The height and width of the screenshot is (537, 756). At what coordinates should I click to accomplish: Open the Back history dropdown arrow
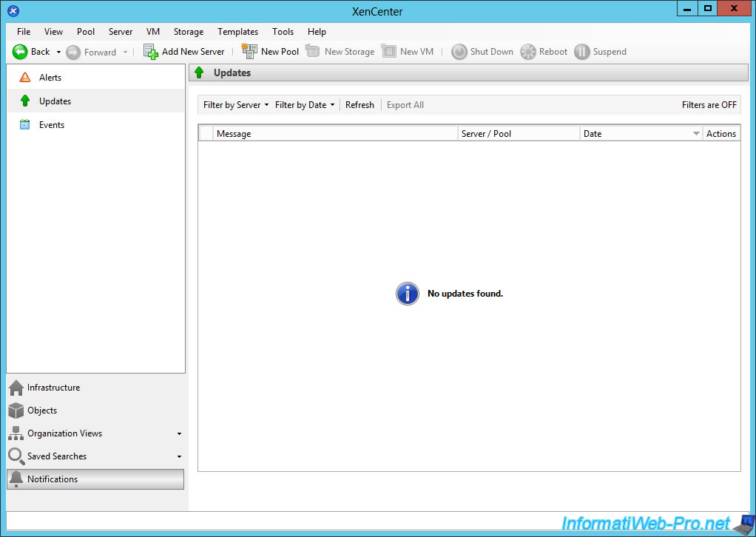pos(58,52)
